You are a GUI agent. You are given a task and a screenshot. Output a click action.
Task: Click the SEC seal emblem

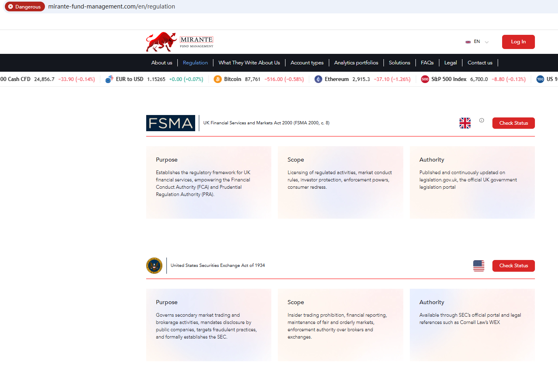pos(154,266)
